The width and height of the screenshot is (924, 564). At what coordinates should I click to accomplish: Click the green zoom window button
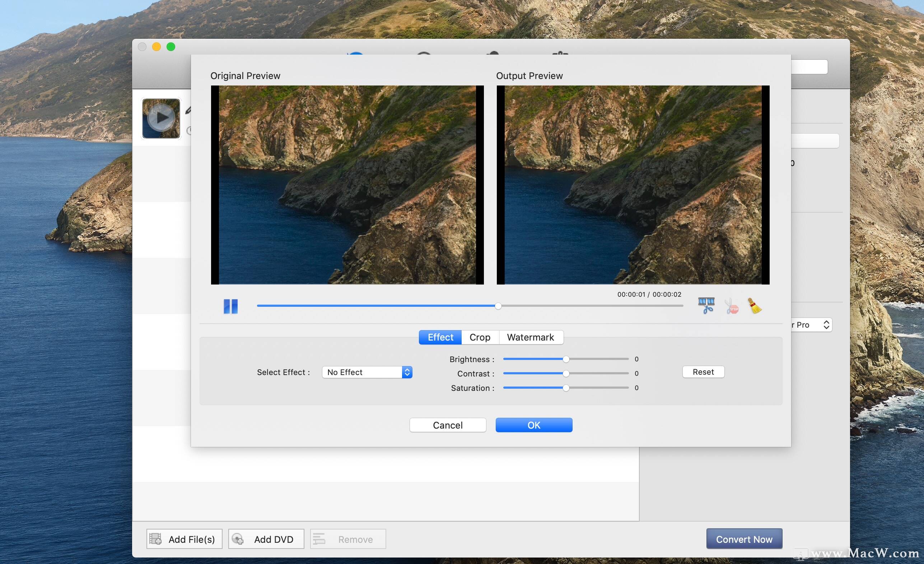pyautogui.click(x=171, y=47)
